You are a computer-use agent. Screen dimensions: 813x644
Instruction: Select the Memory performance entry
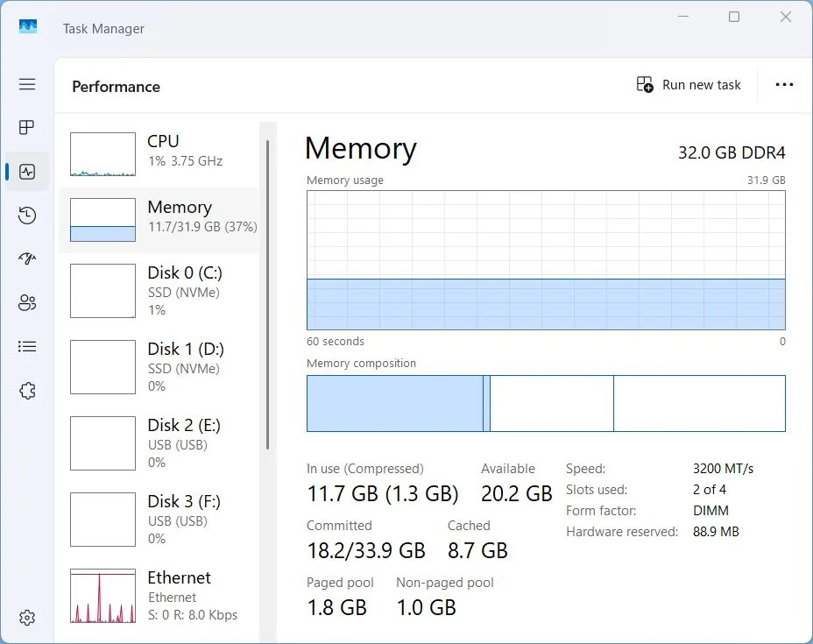159,220
